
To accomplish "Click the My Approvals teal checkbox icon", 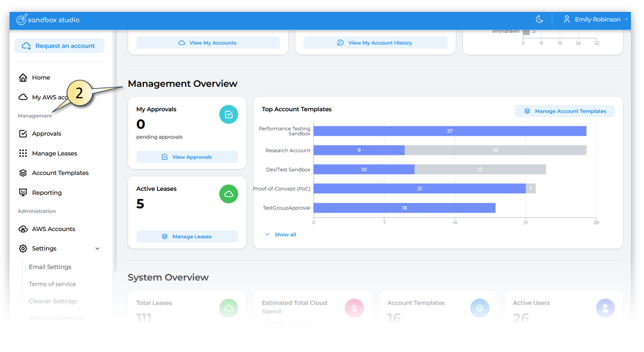I will [229, 114].
